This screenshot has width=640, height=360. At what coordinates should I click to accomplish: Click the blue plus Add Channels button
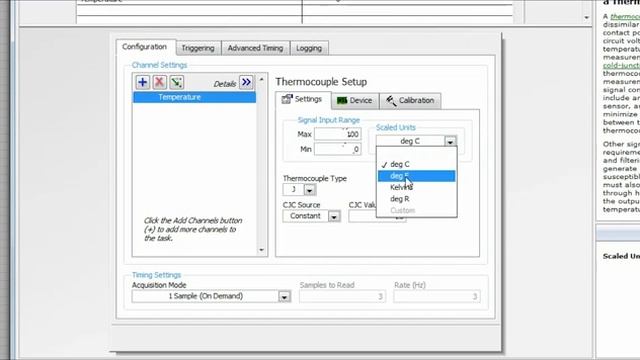pos(142,82)
